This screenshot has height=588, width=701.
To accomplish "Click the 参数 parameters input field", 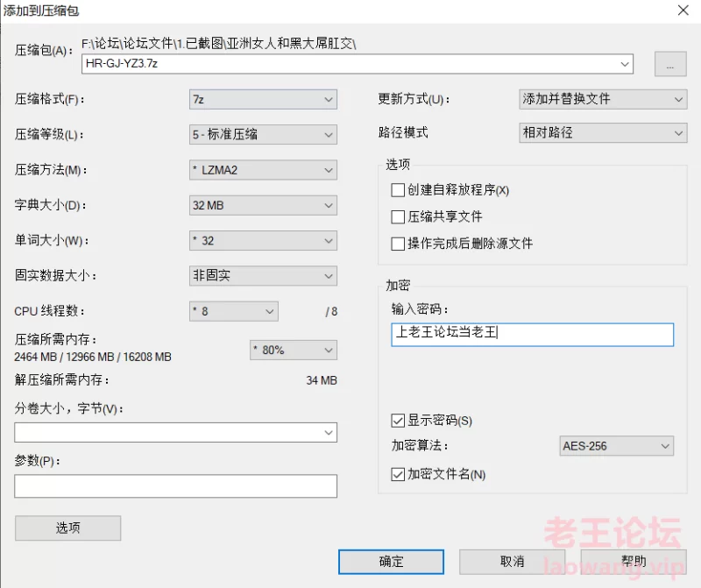I will [x=176, y=486].
